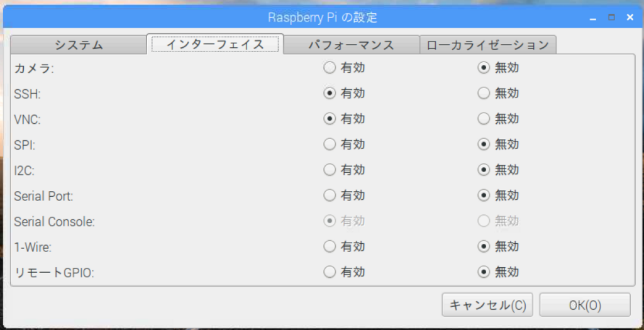Click the I2C: label

[x=25, y=170]
